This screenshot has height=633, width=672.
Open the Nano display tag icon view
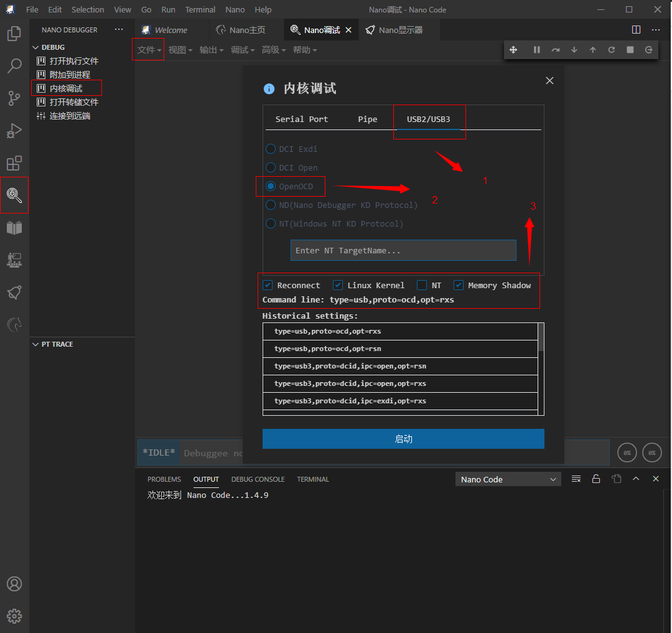(x=14, y=293)
